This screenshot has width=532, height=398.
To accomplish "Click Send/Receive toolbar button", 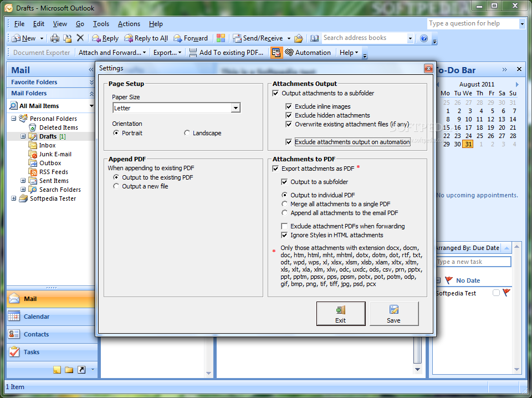I will (258, 38).
